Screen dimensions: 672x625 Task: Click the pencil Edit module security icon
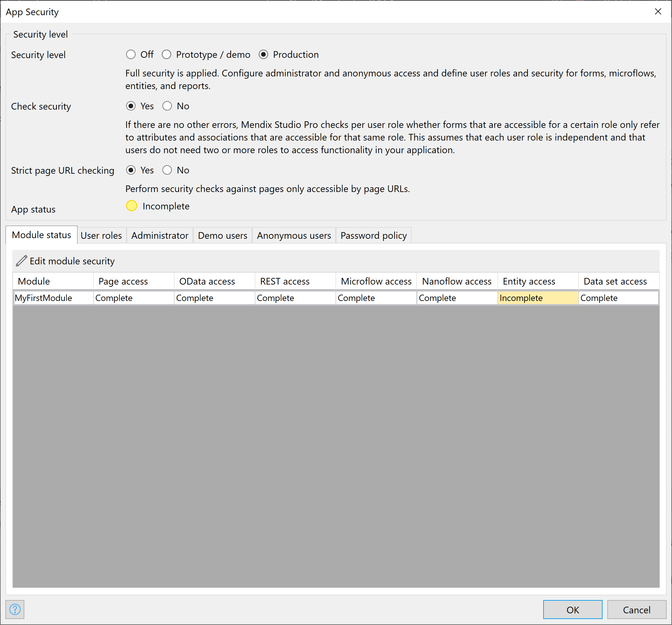22,261
